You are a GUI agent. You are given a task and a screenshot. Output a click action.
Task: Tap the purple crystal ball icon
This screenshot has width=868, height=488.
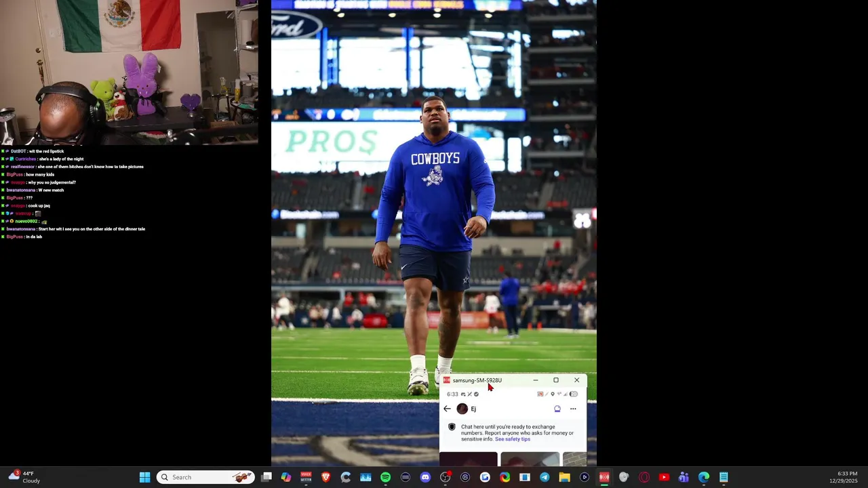557,409
